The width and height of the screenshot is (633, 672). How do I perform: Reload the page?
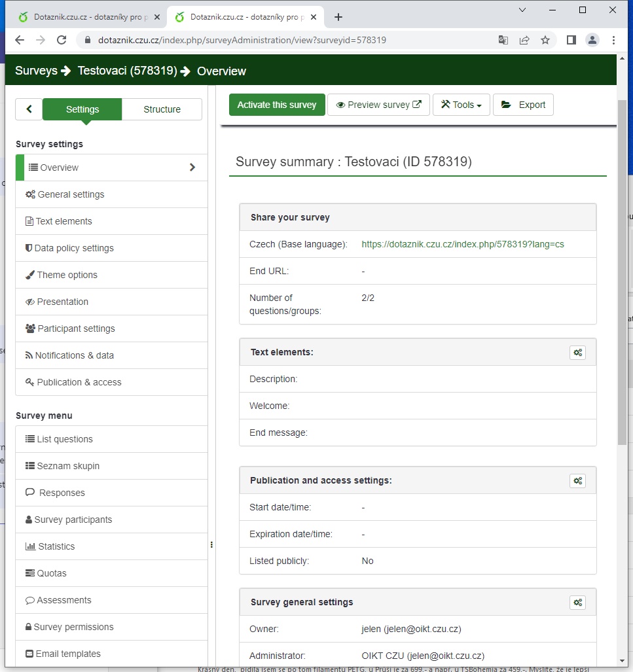[62, 40]
